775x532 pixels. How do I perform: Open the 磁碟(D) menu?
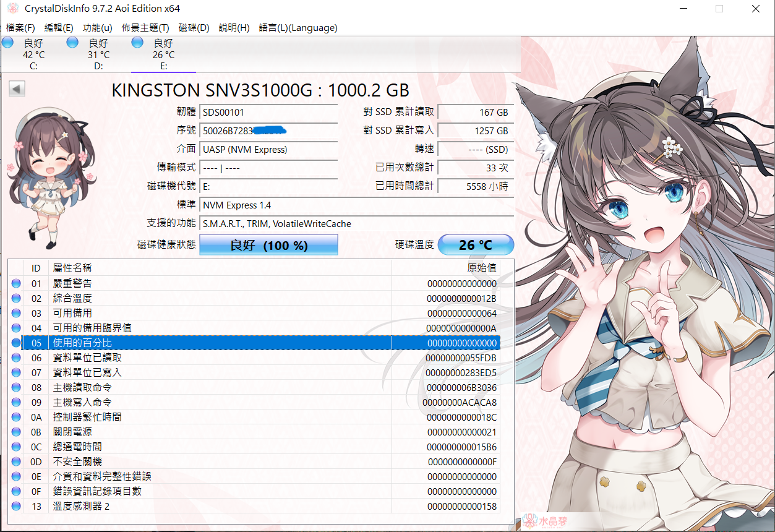(194, 28)
